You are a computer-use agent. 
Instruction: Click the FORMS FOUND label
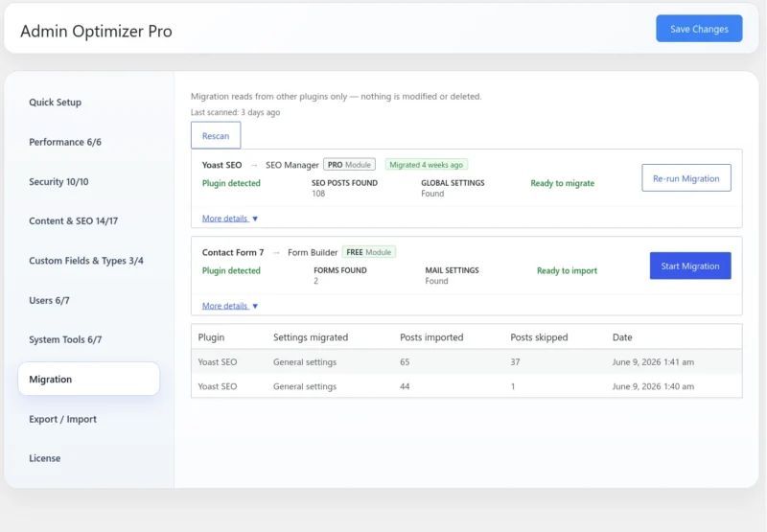pos(340,270)
